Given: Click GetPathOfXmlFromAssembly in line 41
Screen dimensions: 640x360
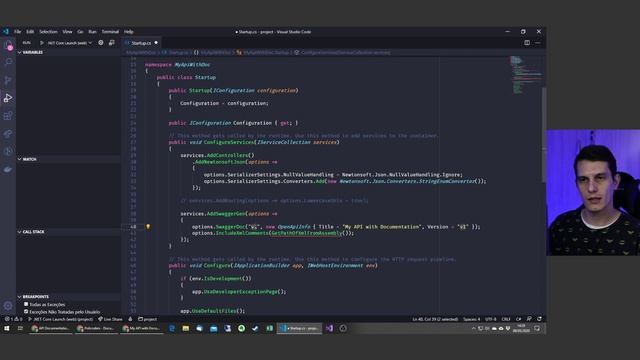Looking at the screenshot, I should (x=307, y=233).
